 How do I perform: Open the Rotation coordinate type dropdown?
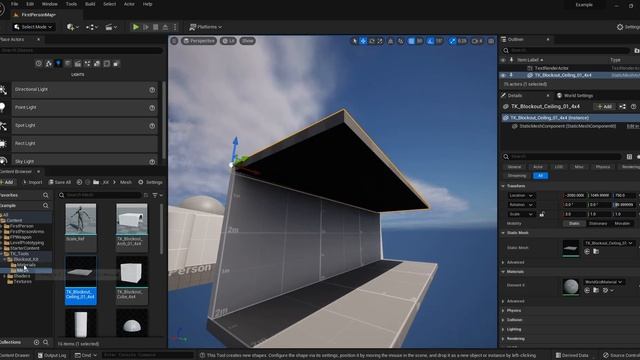(x=521, y=204)
